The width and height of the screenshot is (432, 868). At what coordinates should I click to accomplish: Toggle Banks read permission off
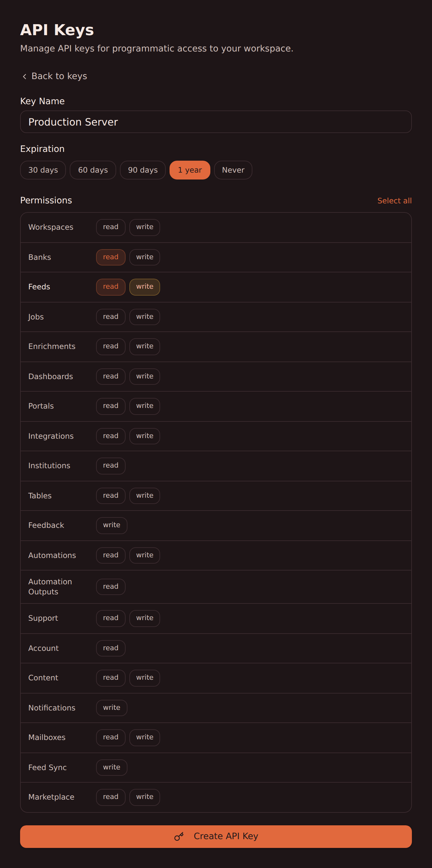pyautogui.click(x=111, y=257)
